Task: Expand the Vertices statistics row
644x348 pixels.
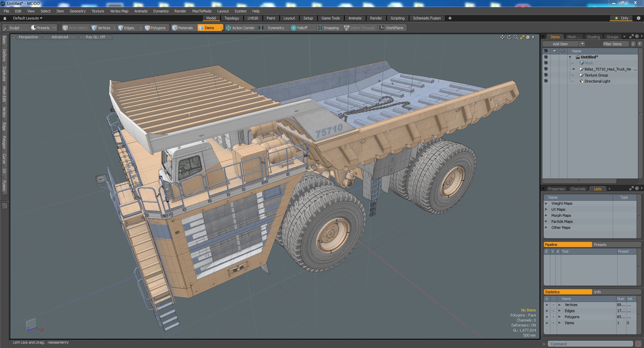Action: pos(559,305)
